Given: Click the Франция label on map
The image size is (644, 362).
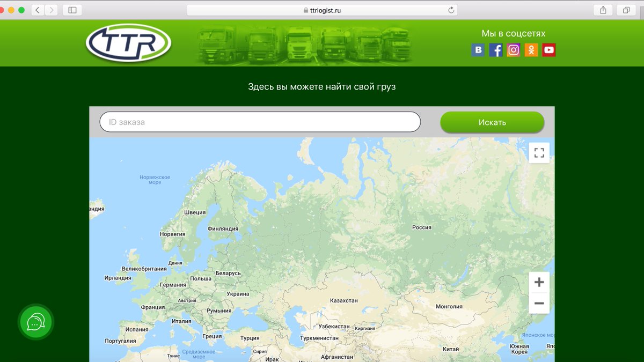Looking at the screenshot, I should click(153, 308).
